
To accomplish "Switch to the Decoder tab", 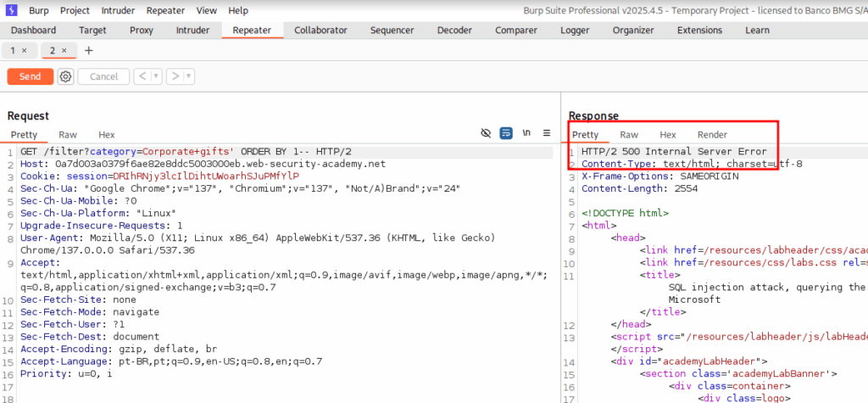I will coord(454,31).
